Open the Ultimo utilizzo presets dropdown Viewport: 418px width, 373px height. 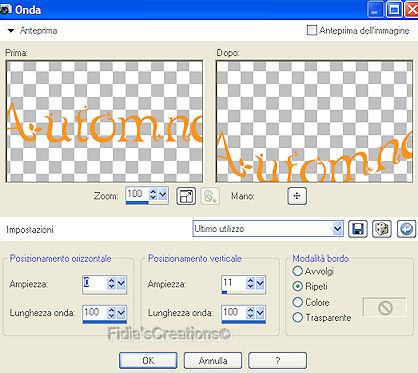pyautogui.click(x=337, y=229)
